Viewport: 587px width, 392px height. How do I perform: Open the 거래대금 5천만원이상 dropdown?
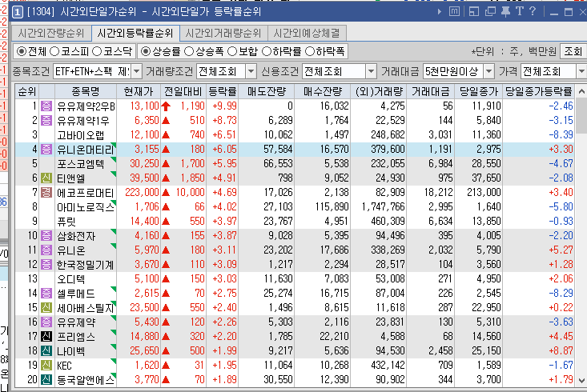(x=489, y=71)
